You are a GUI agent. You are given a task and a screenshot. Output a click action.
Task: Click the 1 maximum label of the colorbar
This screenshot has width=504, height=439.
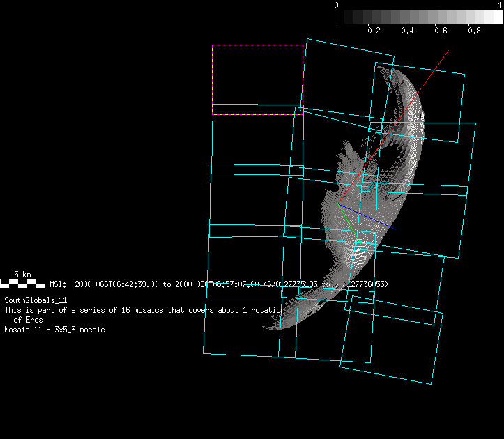click(501, 6)
